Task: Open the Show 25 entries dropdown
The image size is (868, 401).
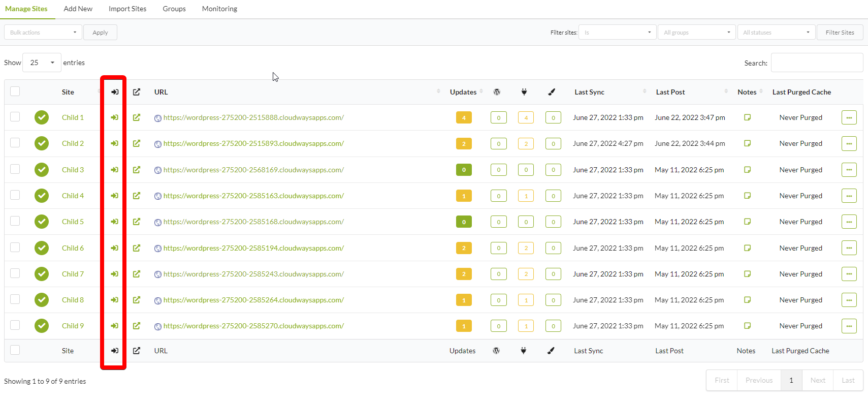Action: (x=42, y=63)
